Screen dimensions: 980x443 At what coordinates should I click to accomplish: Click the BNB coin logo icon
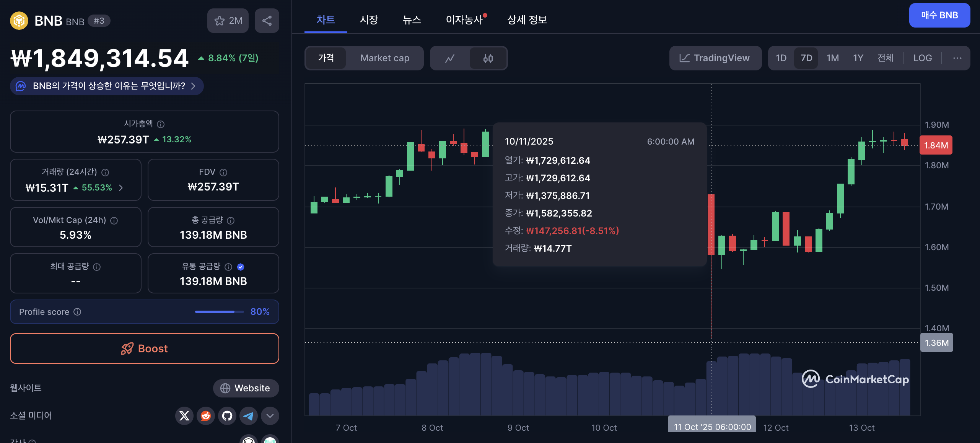(x=19, y=21)
